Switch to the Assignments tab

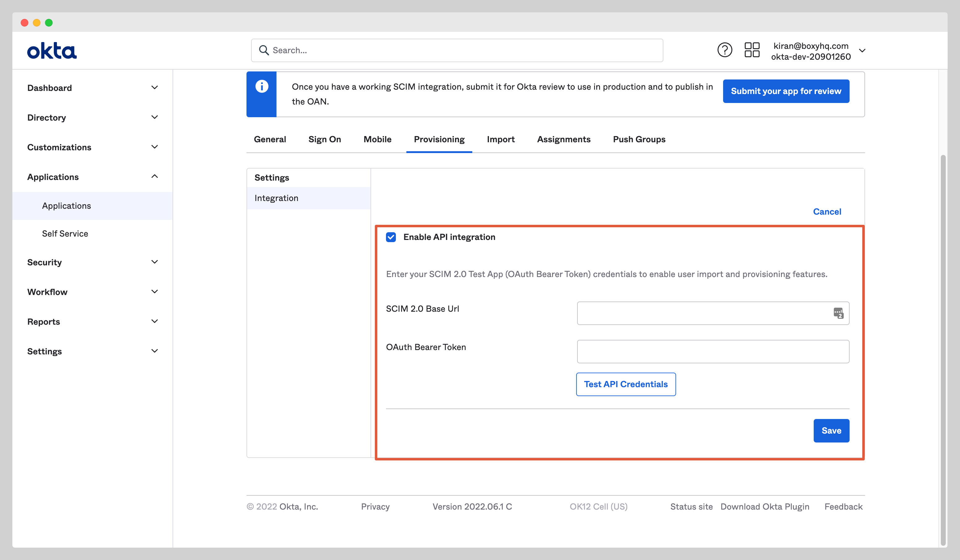coord(564,139)
